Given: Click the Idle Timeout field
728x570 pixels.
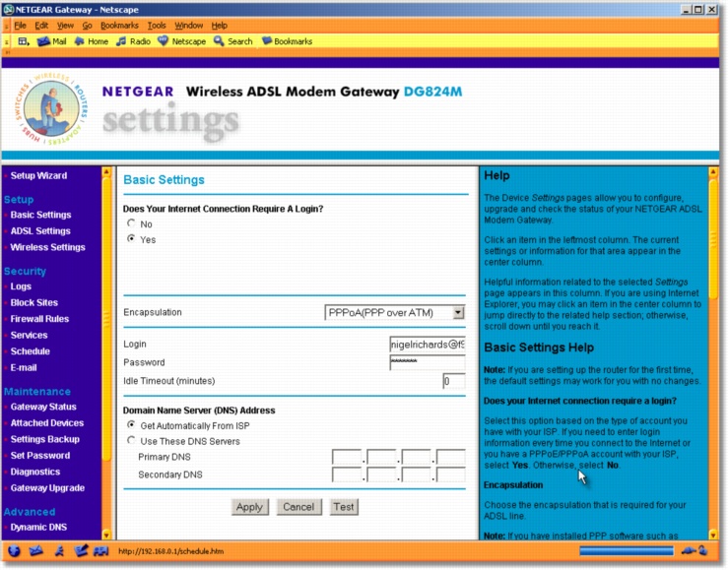Looking at the screenshot, I should [453, 381].
